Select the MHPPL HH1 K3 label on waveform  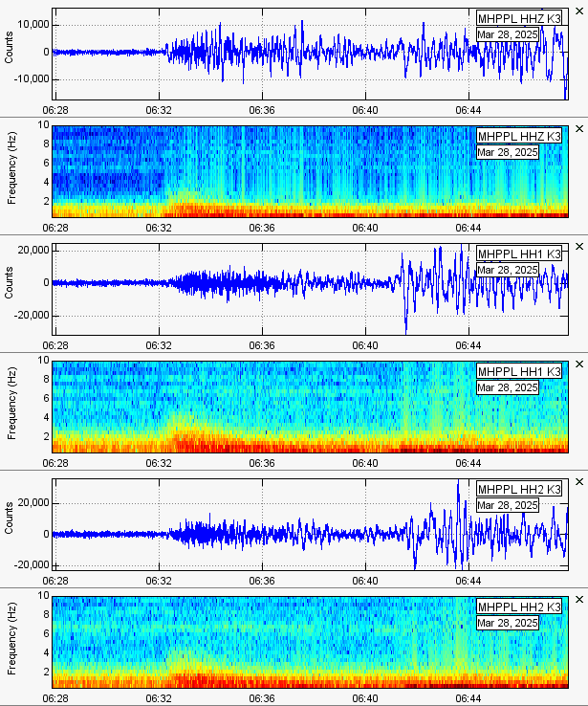[519, 254]
